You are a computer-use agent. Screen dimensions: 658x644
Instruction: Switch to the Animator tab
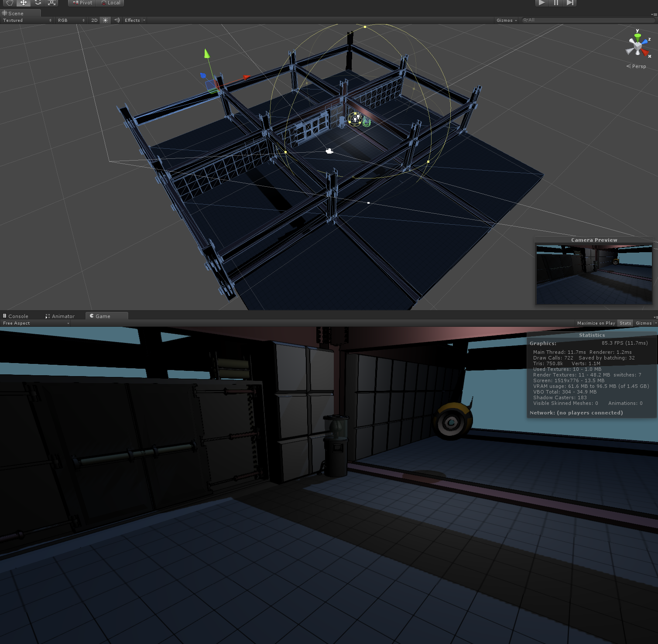click(x=60, y=316)
